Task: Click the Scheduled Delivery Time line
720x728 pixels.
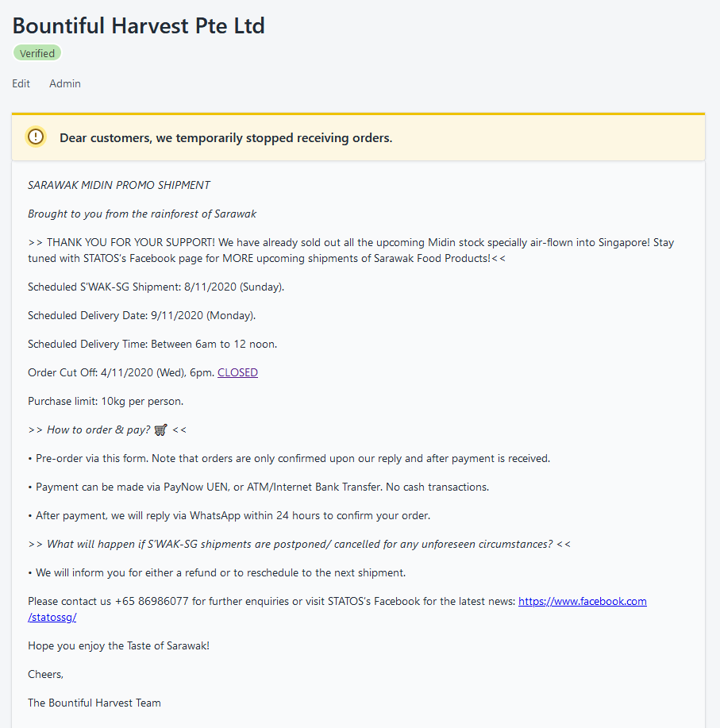Action: tap(152, 344)
